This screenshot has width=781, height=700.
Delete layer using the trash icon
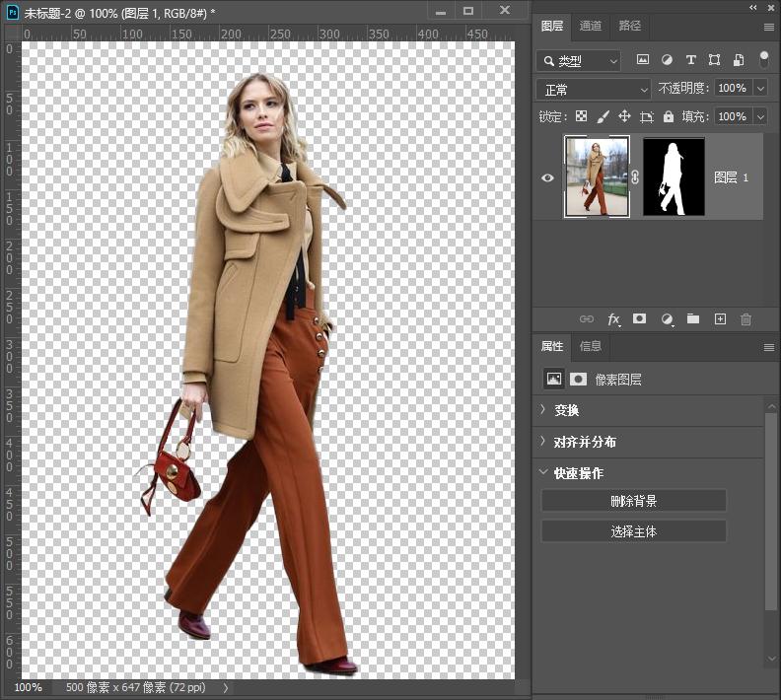[x=745, y=319]
